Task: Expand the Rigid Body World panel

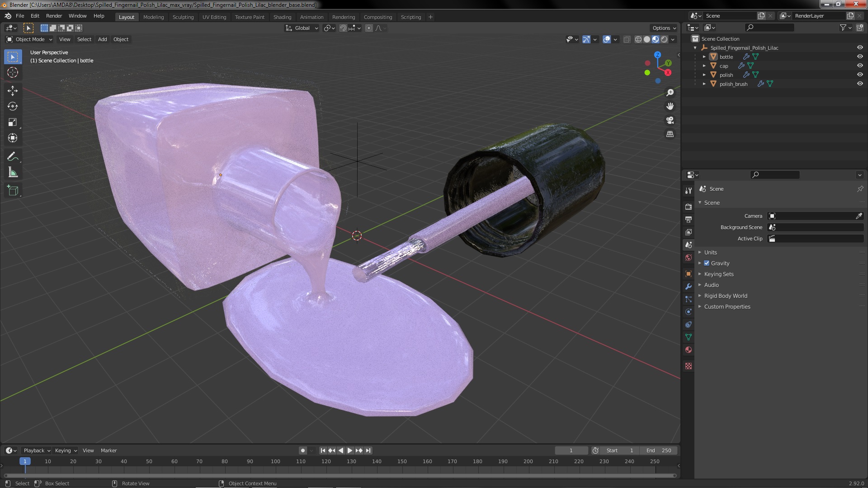Action: (x=725, y=296)
